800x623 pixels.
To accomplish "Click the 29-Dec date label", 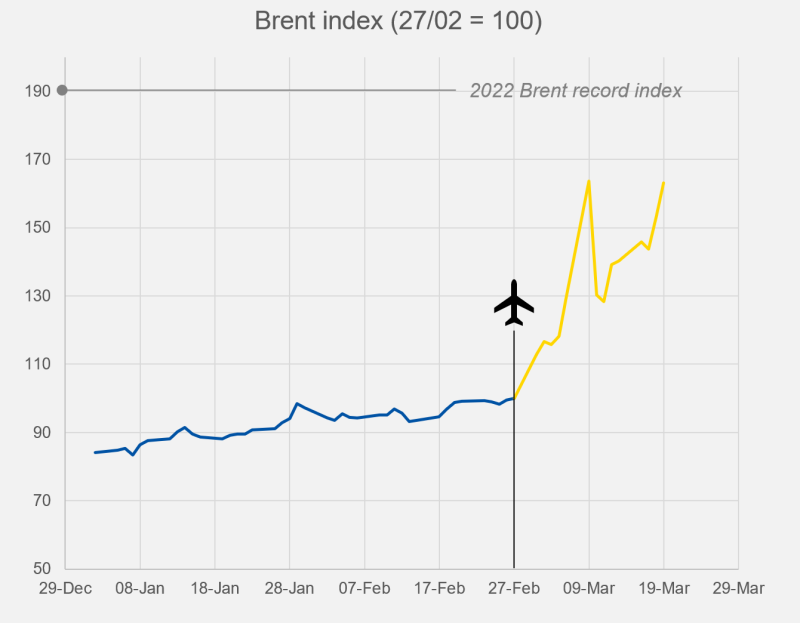I will (x=65, y=589).
